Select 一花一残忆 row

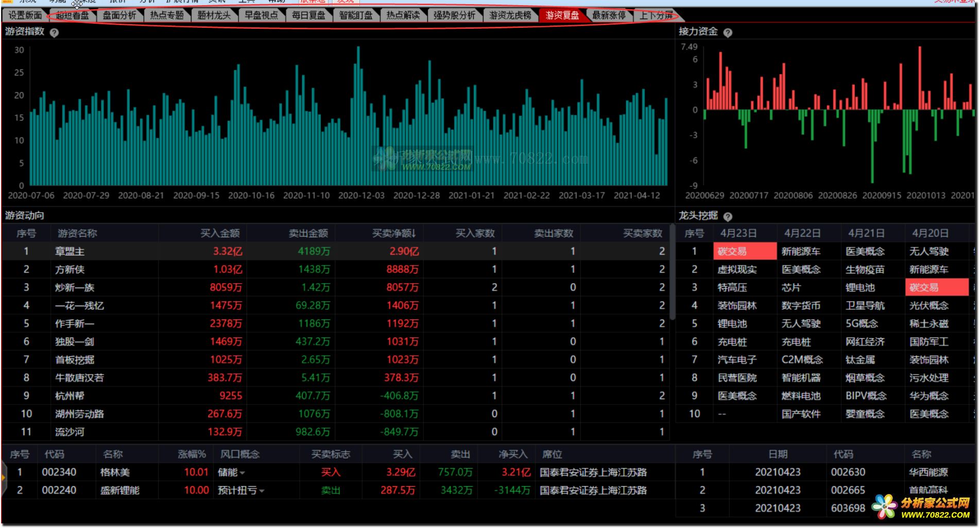[x=335, y=306]
